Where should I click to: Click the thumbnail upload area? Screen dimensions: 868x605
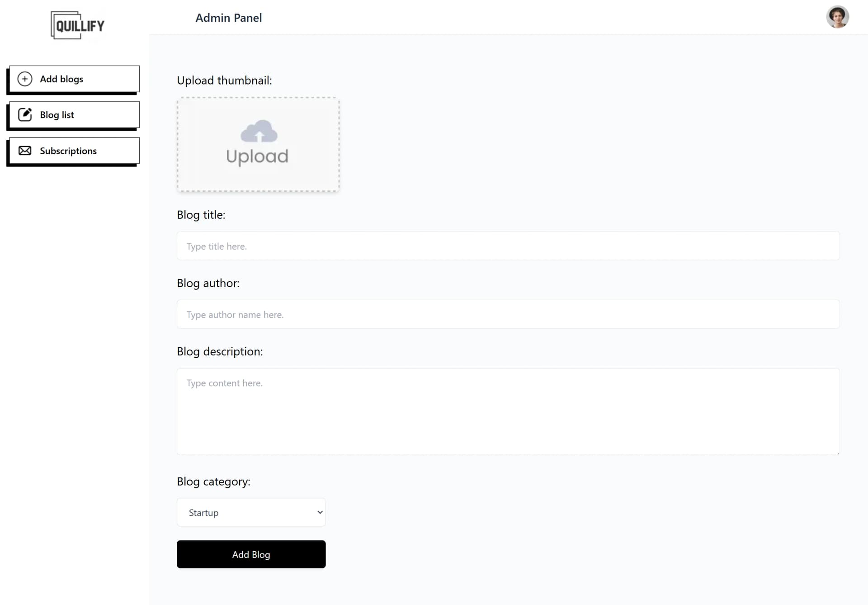(258, 145)
